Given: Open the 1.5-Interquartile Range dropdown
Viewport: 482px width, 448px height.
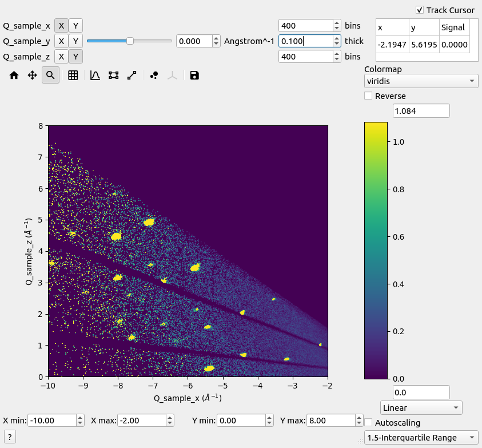Looking at the screenshot, I should (421, 438).
